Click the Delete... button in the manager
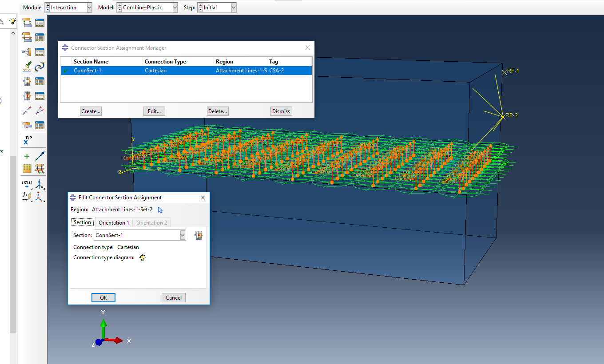This screenshot has height=364, width=604. tap(218, 111)
